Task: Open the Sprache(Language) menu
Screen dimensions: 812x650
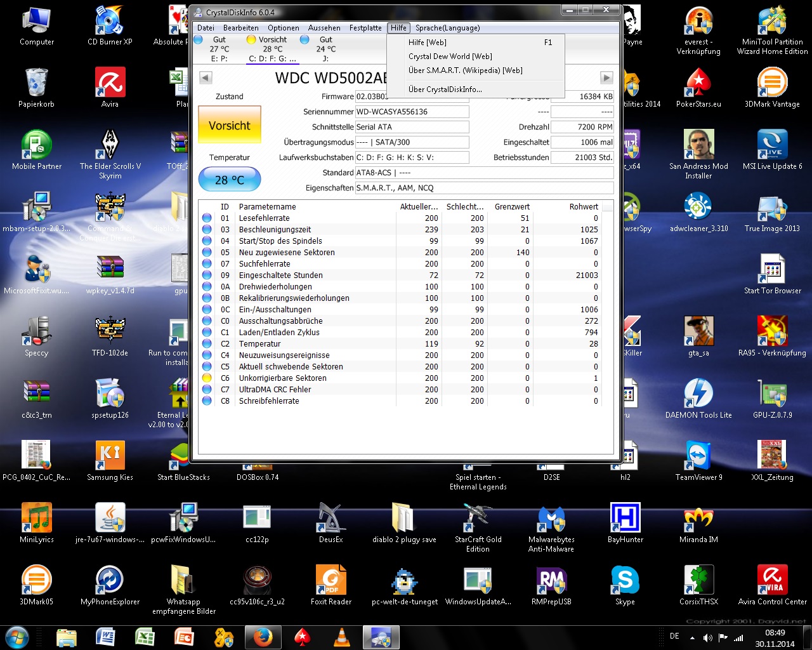Action: [447, 28]
